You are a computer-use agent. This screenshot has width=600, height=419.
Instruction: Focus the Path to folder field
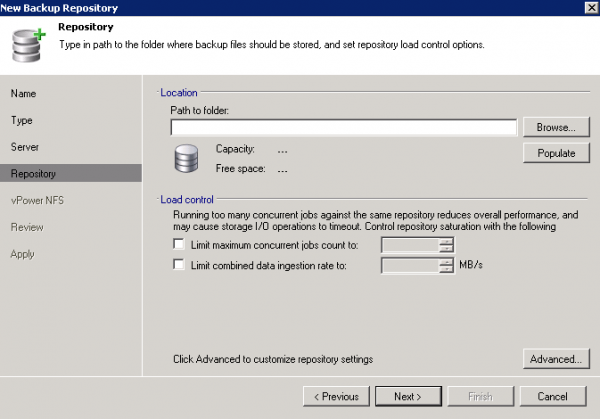pyautogui.click(x=343, y=127)
